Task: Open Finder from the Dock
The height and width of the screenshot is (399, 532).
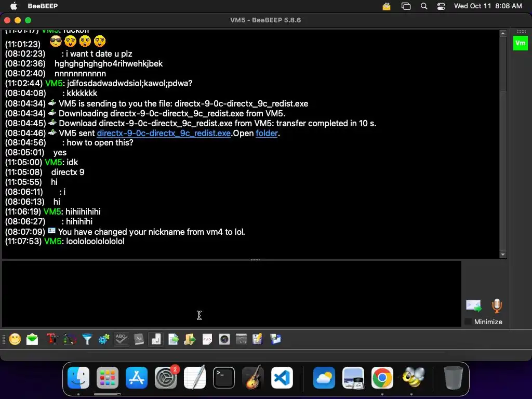Action: pos(78,378)
